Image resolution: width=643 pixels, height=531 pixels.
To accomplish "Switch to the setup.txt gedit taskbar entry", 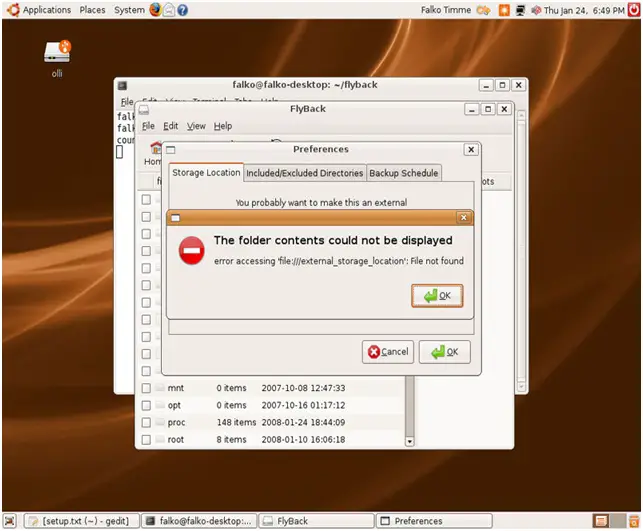I will (82, 521).
